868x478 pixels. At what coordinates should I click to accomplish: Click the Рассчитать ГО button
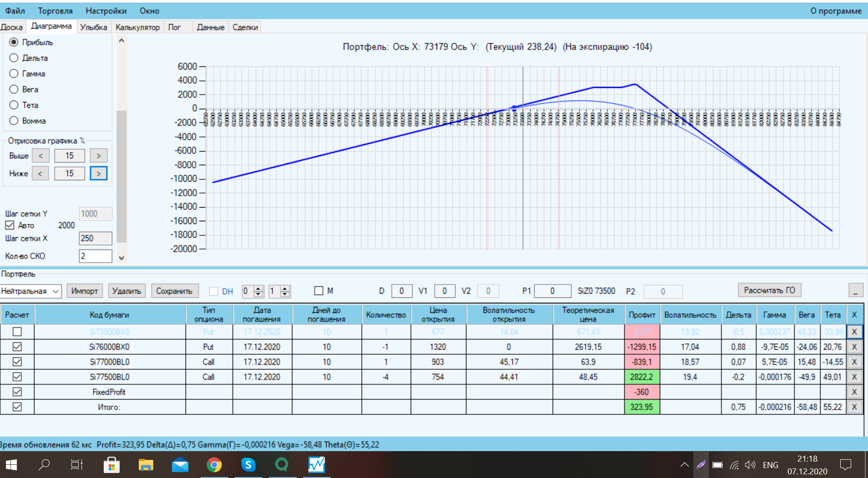click(x=769, y=290)
